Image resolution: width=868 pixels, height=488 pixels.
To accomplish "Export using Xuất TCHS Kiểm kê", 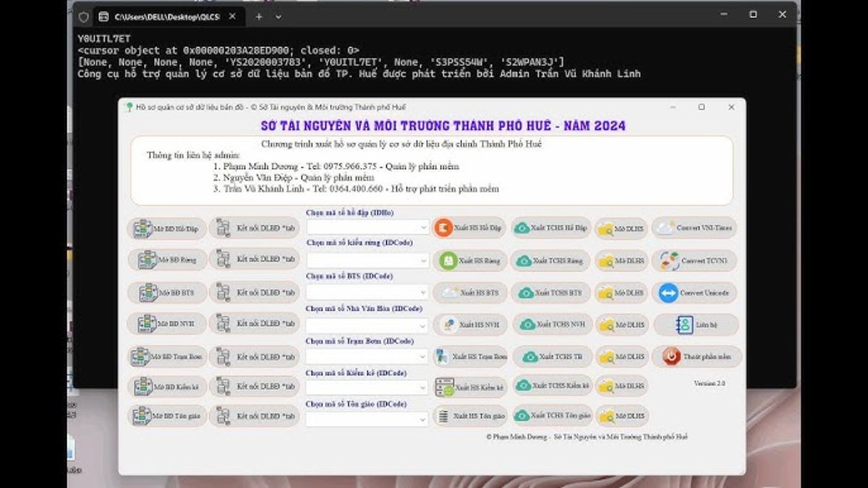I will click(553, 385).
